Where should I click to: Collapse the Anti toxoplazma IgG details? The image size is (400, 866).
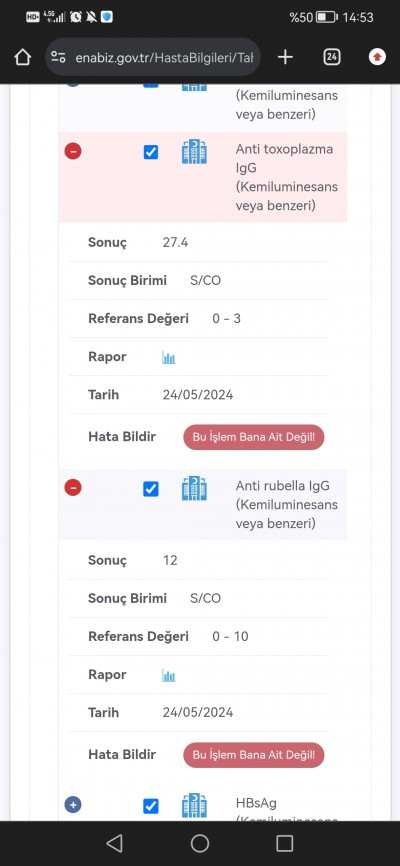point(73,151)
